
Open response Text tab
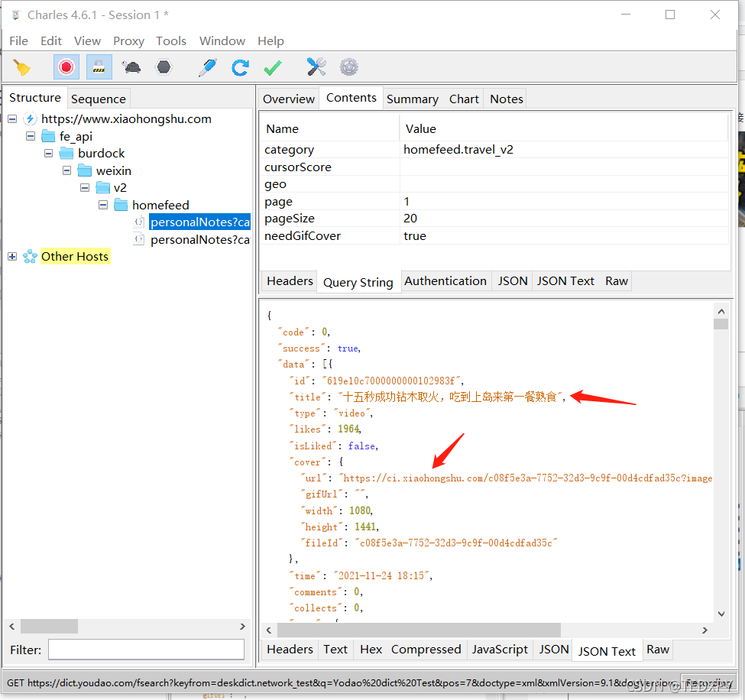coord(335,649)
